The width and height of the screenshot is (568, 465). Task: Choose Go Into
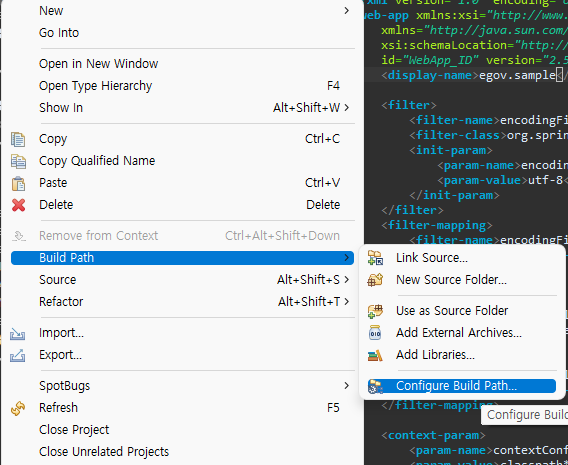click(x=182, y=33)
